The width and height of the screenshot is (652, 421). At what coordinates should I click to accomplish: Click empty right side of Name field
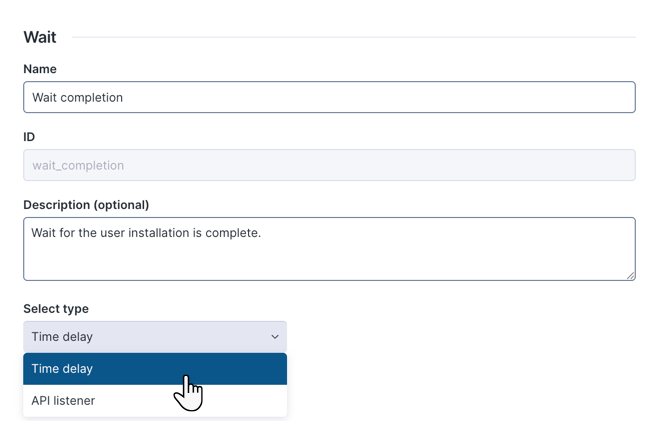pos(500,97)
